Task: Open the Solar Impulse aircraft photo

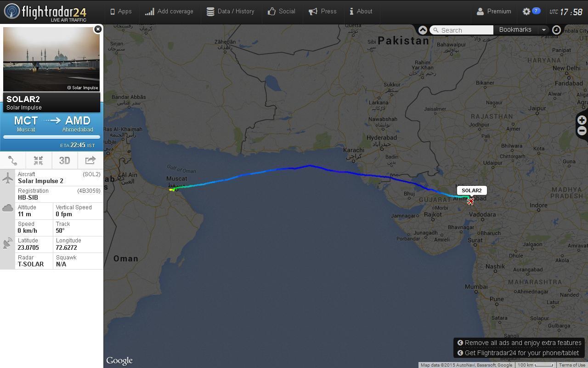Action: coord(51,59)
